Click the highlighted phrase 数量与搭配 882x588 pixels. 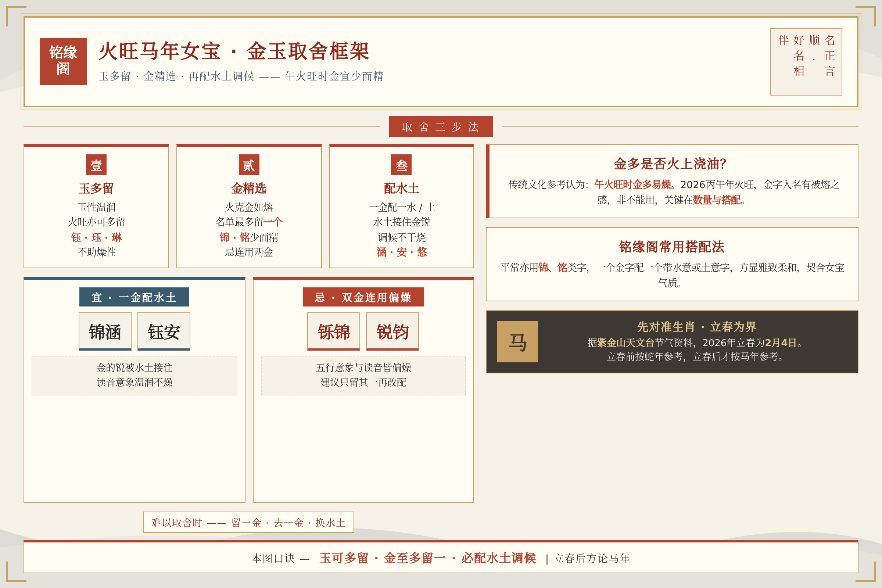point(717,200)
